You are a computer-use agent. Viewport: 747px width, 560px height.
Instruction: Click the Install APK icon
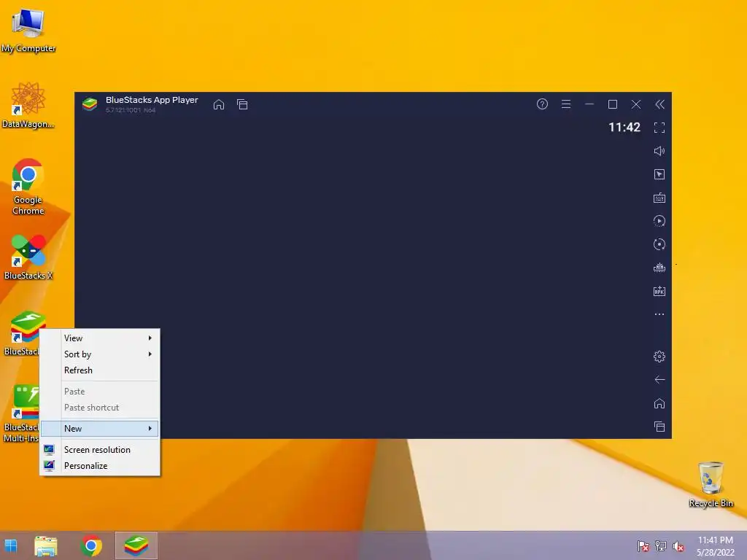pos(659,291)
